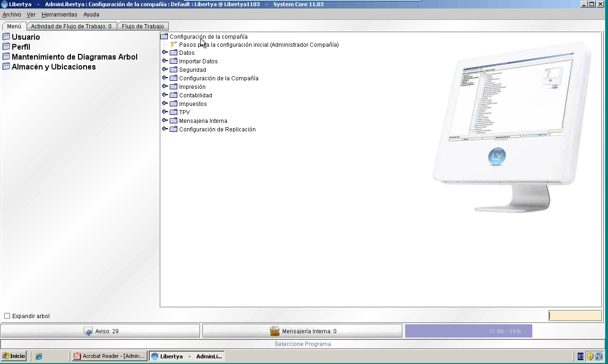
Task: Expand the Impresión tree node
Action: coord(165,87)
